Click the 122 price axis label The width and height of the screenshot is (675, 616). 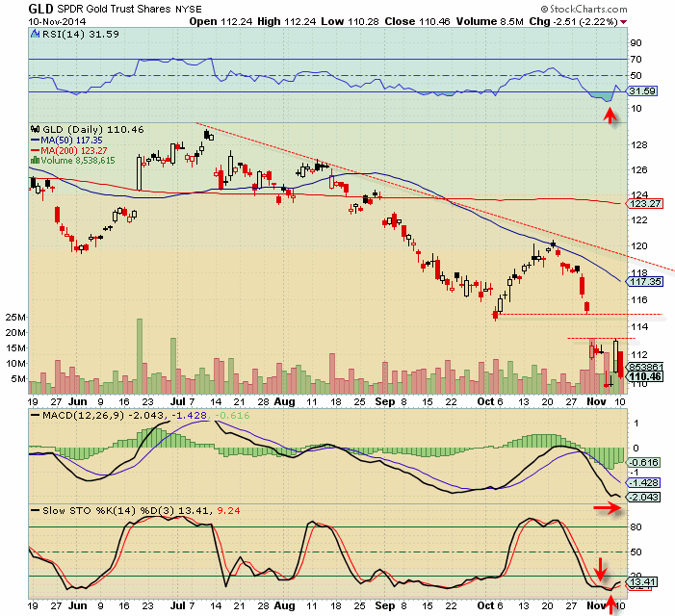point(639,219)
